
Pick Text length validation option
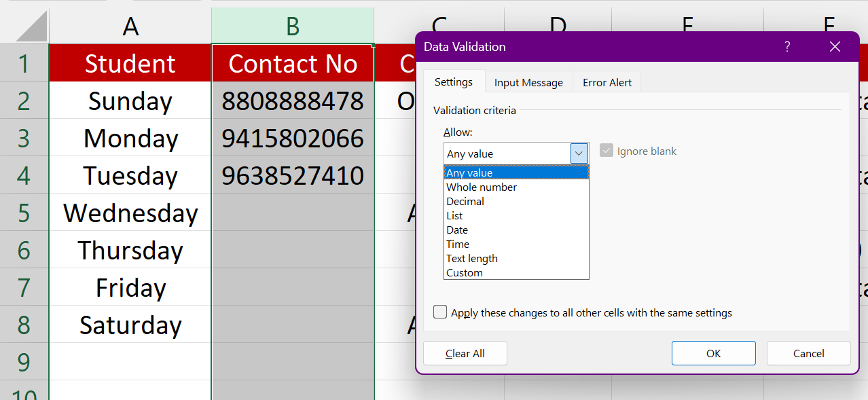(x=472, y=259)
